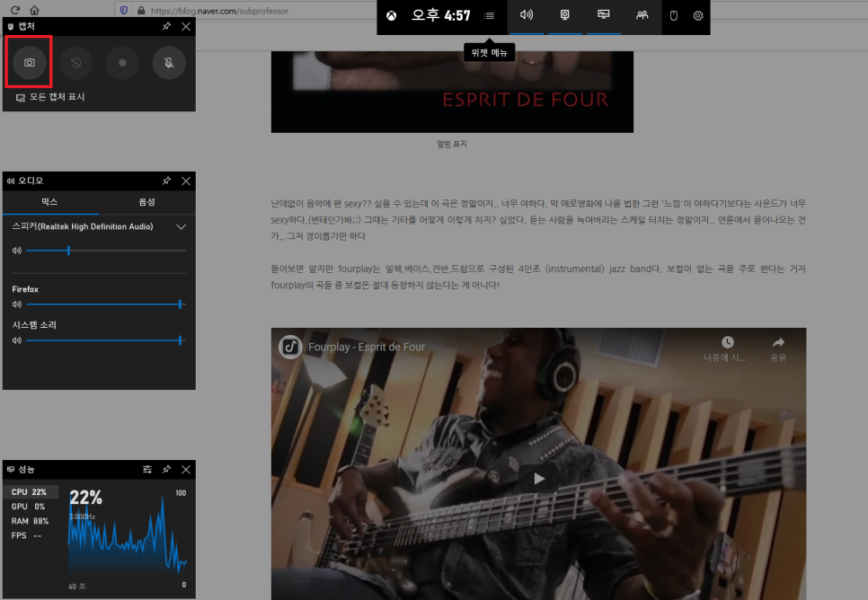Select the CPU 22% metric
This screenshot has height=600, width=868.
(x=29, y=492)
